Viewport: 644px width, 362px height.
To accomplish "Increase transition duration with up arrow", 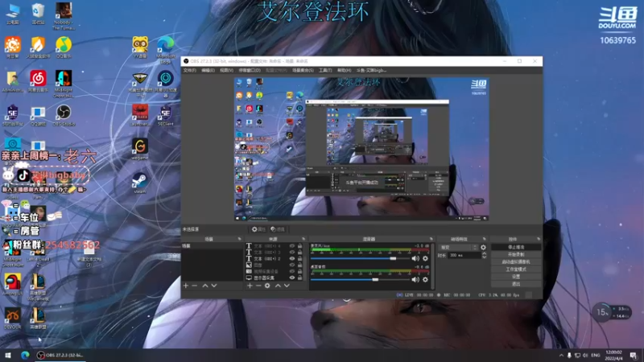I will pyautogui.click(x=485, y=253).
